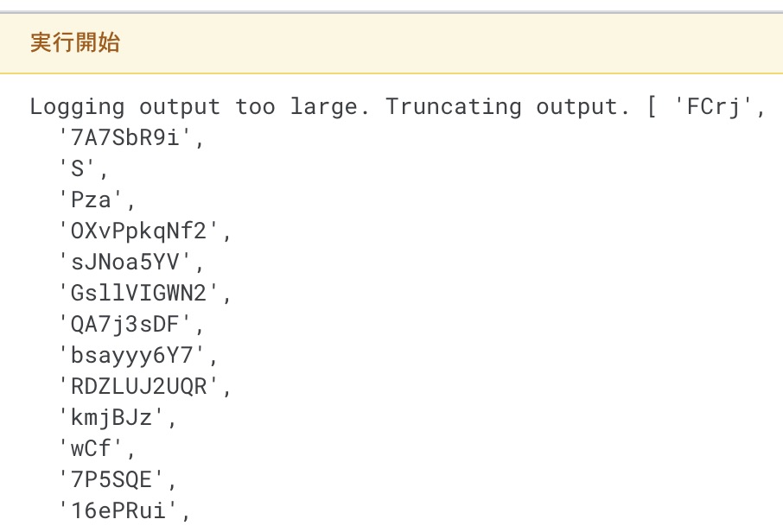Select the 'Pza' entry in output
The image size is (783, 532).
click(91, 199)
